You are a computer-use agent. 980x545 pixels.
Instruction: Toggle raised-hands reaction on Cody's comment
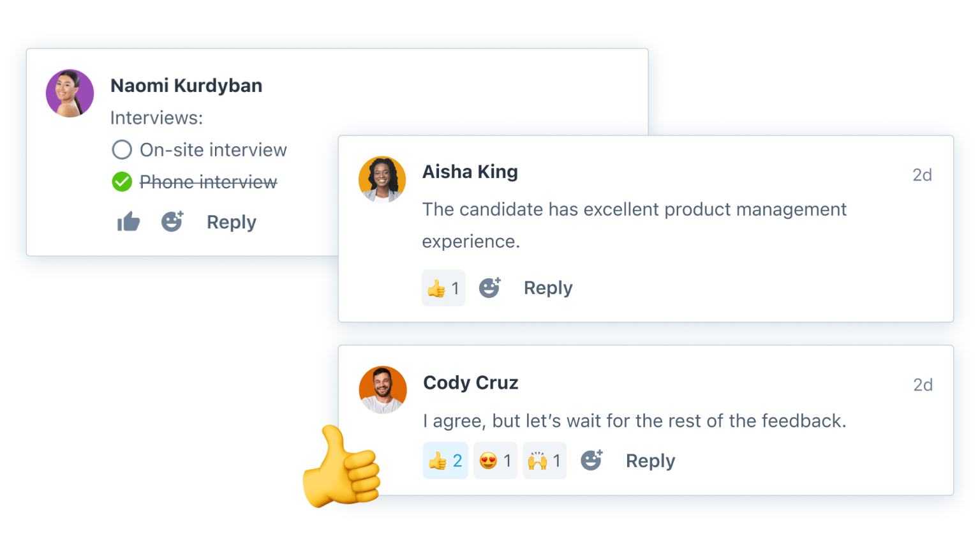tap(544, 461)
